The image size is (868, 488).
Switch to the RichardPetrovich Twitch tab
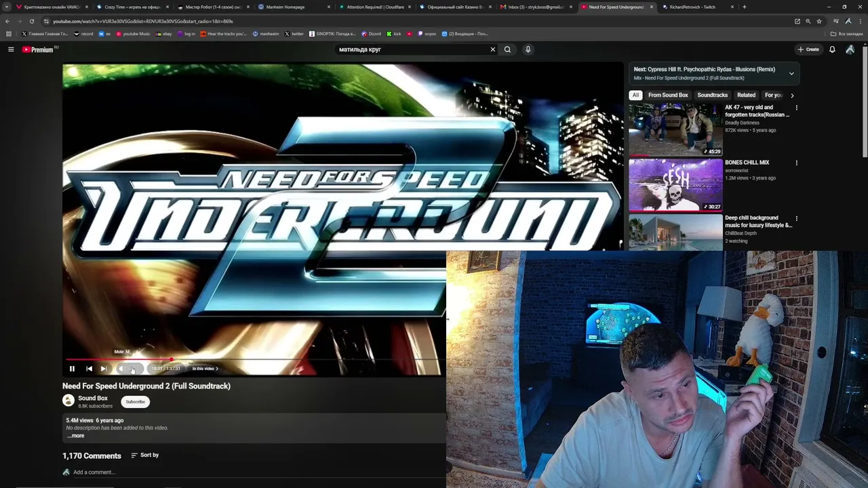pyautogui.click(x=696, y=7)
